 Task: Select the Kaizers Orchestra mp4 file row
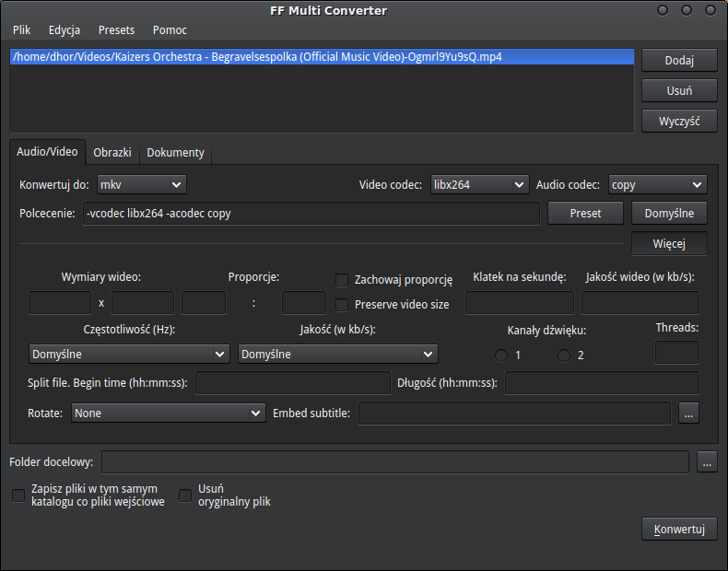coord(322,57)
